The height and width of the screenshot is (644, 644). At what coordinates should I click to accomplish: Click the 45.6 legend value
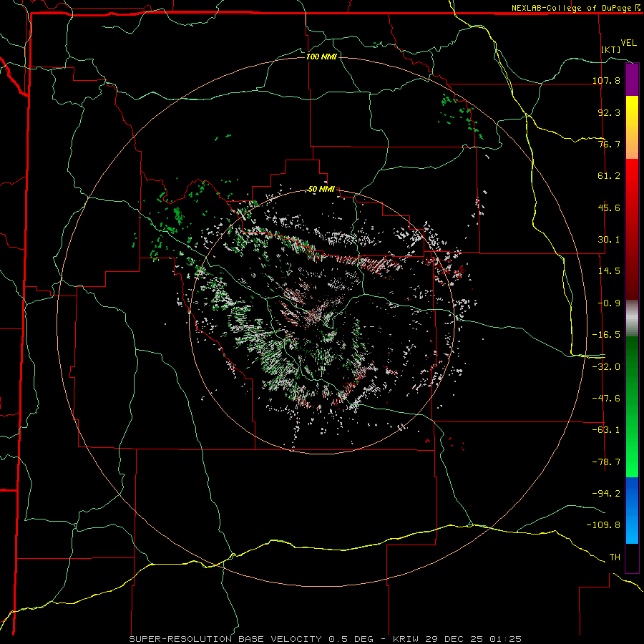[x=609, y=208]
